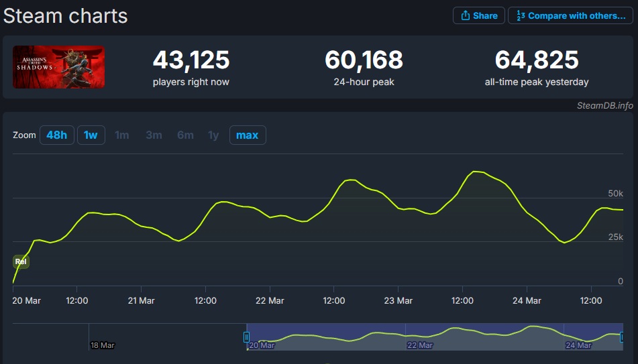The image size is (638, 364).
Task: Click the 50k y-axis label
Action: point(615,194)
